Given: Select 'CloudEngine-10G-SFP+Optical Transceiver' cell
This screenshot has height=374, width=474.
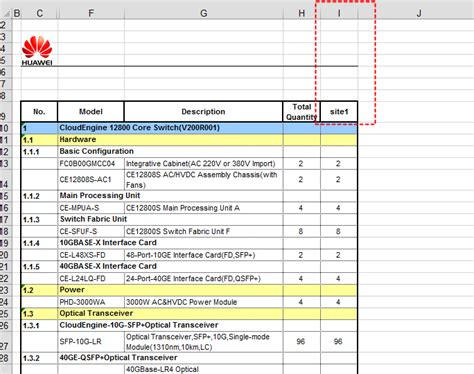Looking at the screenshot, I should pyautogui.click(x=170, y=325).
